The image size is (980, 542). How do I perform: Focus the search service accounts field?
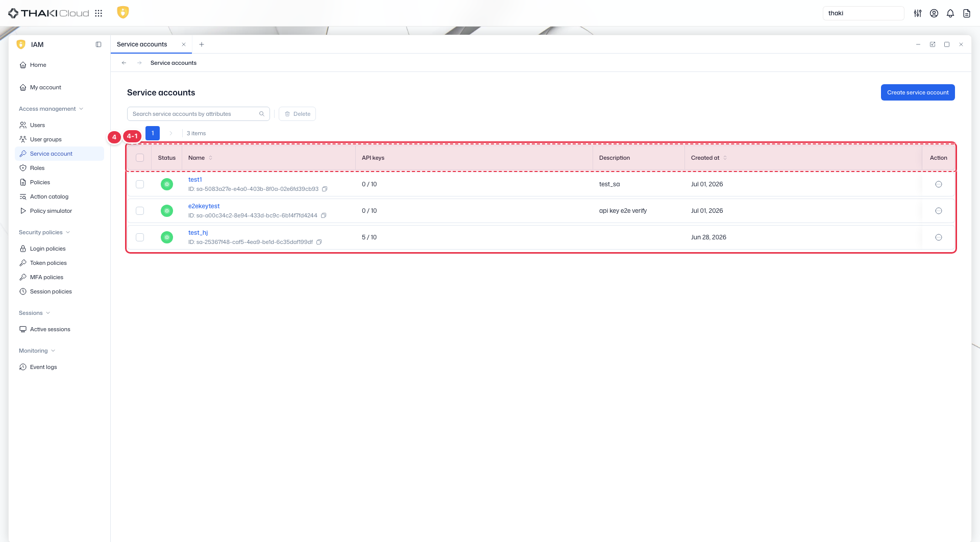click(199, 114)
